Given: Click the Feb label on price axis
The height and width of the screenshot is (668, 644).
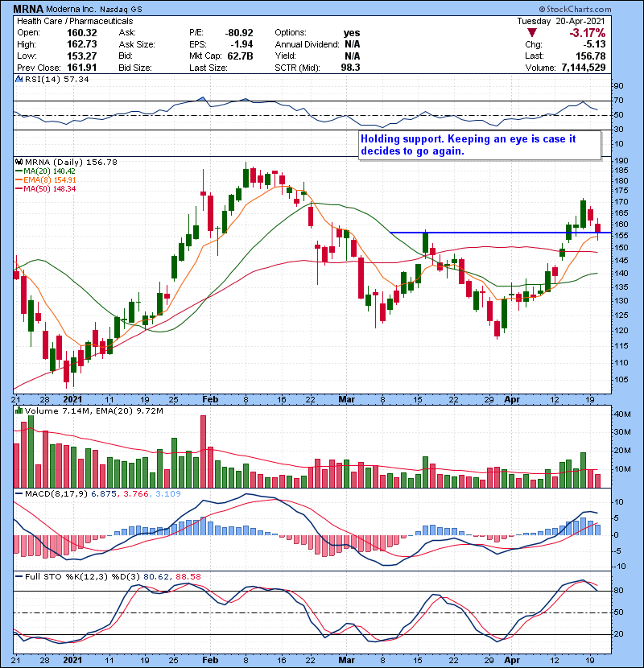Looking at the screenshot, I should [x=210, y=399].
